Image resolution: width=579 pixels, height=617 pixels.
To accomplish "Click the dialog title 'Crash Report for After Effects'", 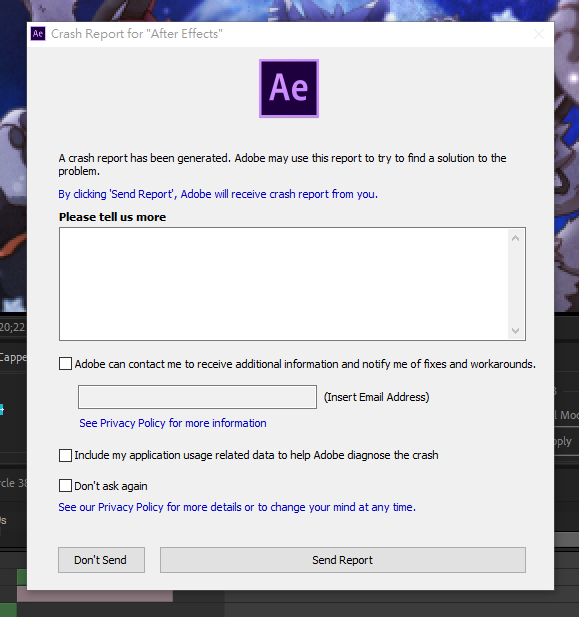I will pyautogui.click(x=137, y=34).
